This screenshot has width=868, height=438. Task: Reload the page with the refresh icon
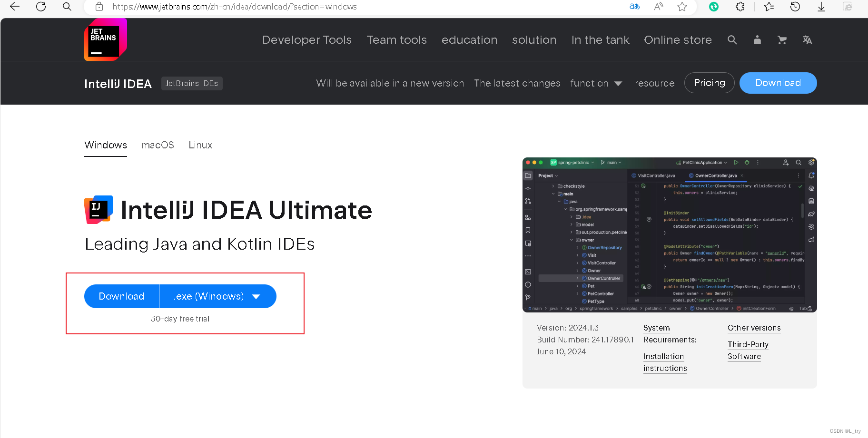pos(41,7)
